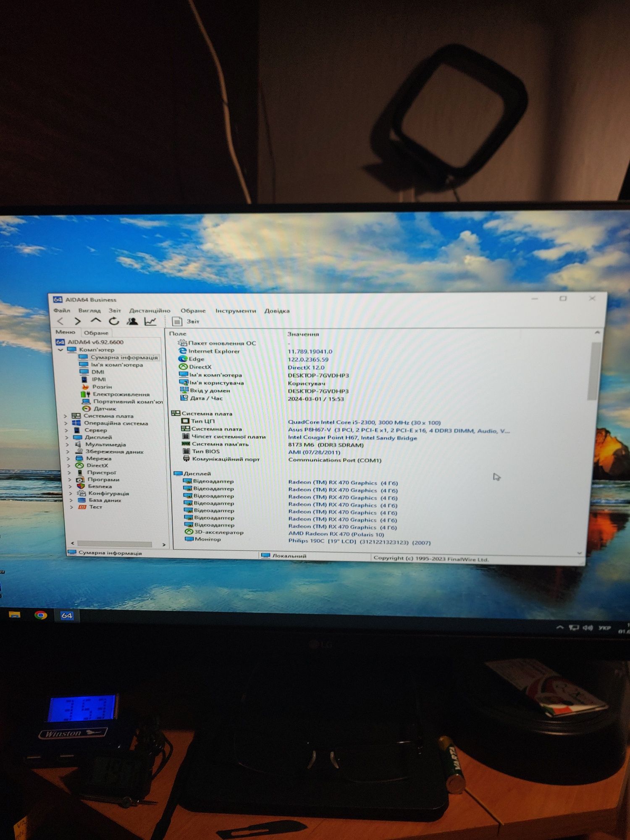Click the Програми tree icon

[80, 480]
